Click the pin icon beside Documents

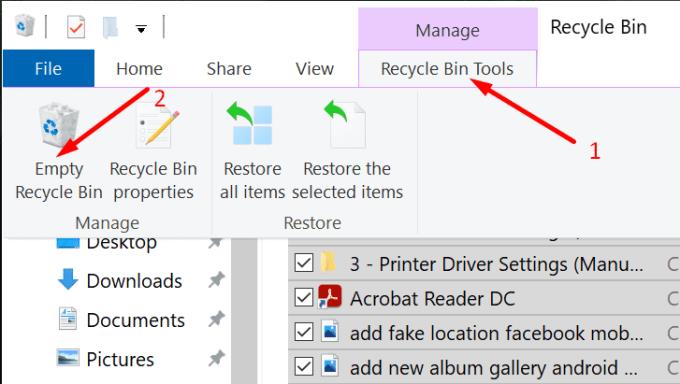216,319
